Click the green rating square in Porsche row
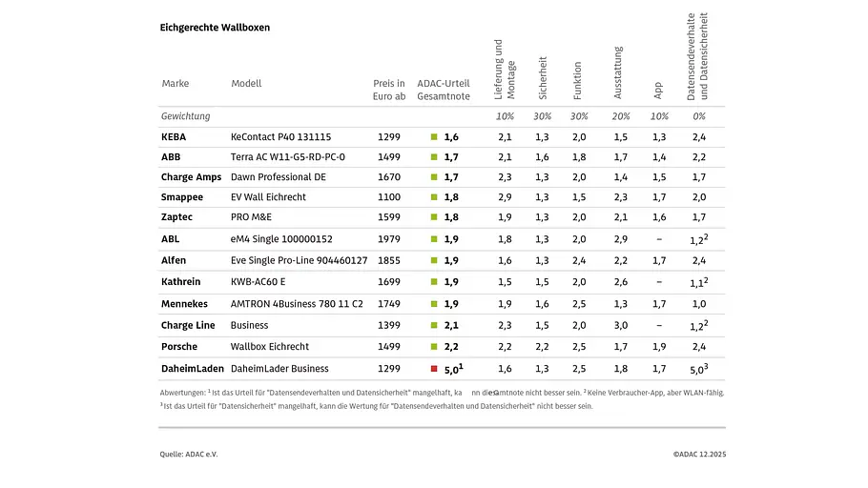Viewport: 868px width, 488px height. point(434,346)
